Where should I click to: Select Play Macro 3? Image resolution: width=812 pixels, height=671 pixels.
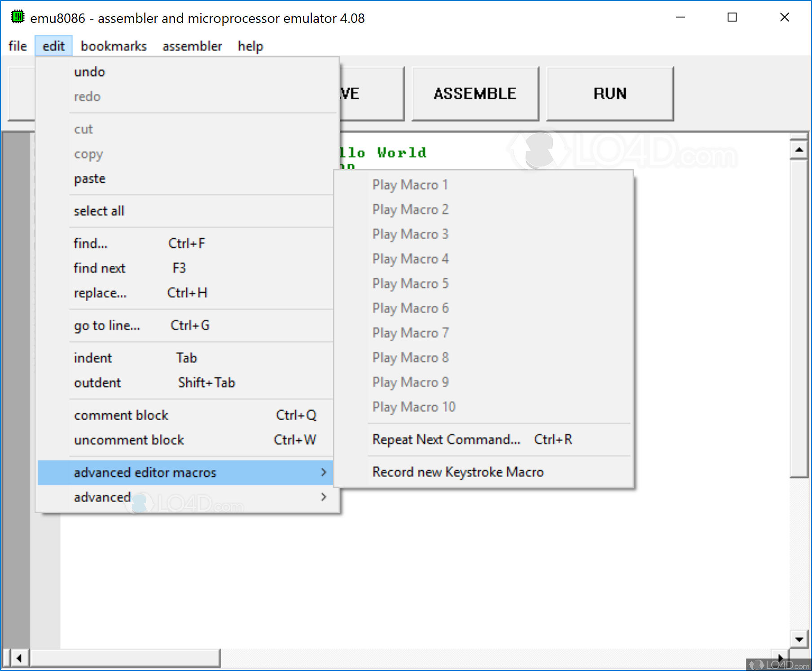coord(484,234)
